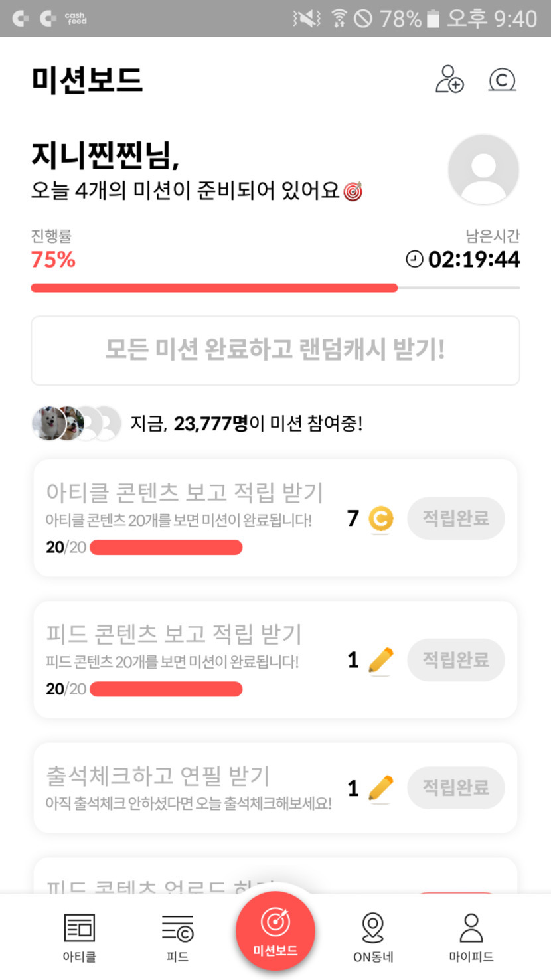
Task: Tap the profile avatar picture
Action: [483, 169]
